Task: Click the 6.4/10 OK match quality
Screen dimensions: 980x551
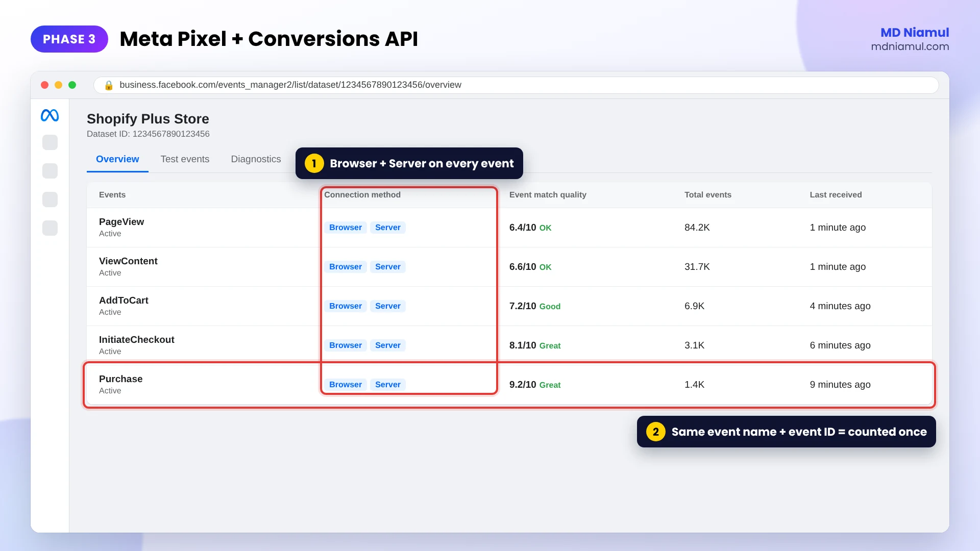Action: pos(530,228)
